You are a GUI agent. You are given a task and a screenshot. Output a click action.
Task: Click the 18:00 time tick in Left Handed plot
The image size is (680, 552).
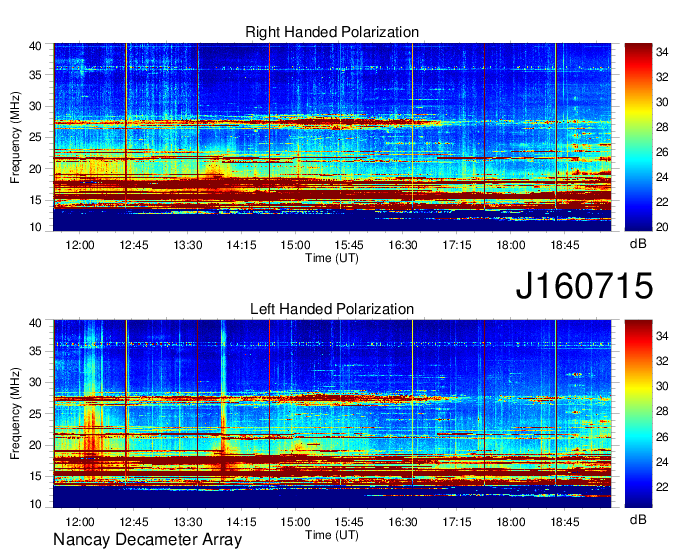pyautogui.click(x=511, y=522)
